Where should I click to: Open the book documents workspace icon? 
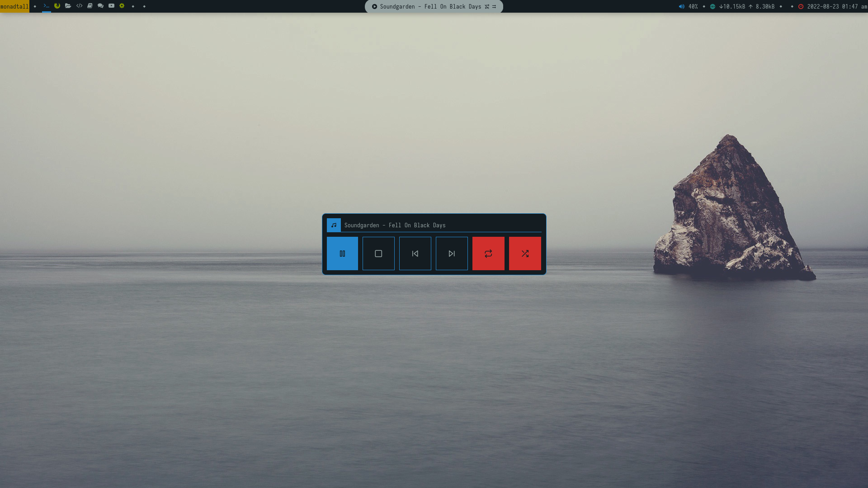(x=90, y=6)
